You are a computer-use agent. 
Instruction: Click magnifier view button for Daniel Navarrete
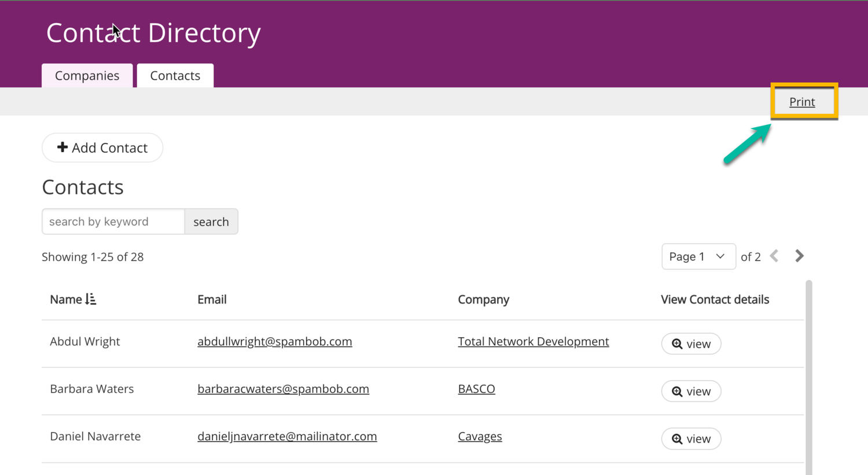[x=691, y=439]
